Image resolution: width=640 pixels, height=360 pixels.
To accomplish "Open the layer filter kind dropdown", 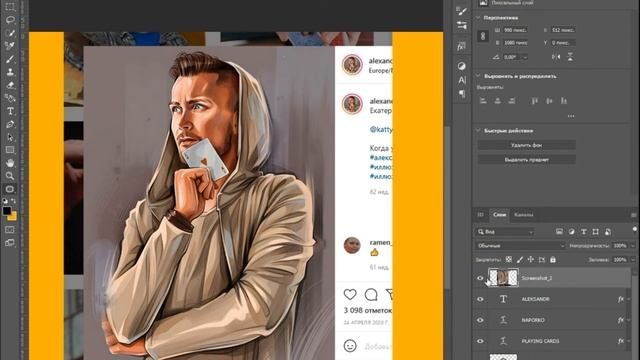I will point(505,232).
